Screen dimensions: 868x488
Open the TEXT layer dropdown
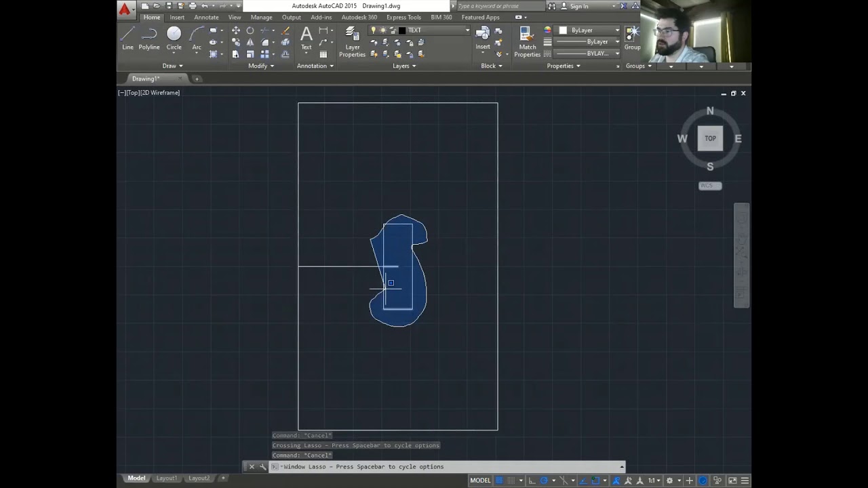[467, 30]
